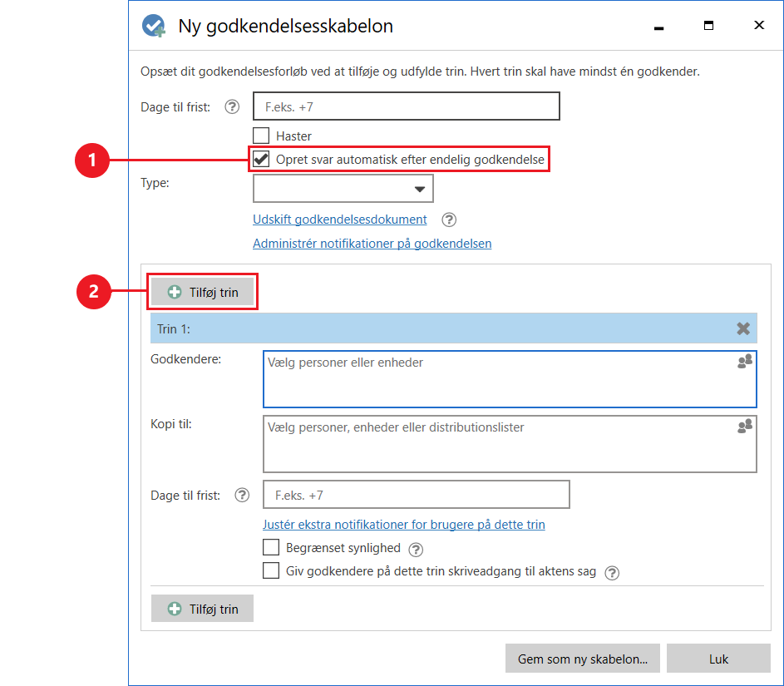Click the Luk button
784x686 pixels.
(x=718, y=659)
